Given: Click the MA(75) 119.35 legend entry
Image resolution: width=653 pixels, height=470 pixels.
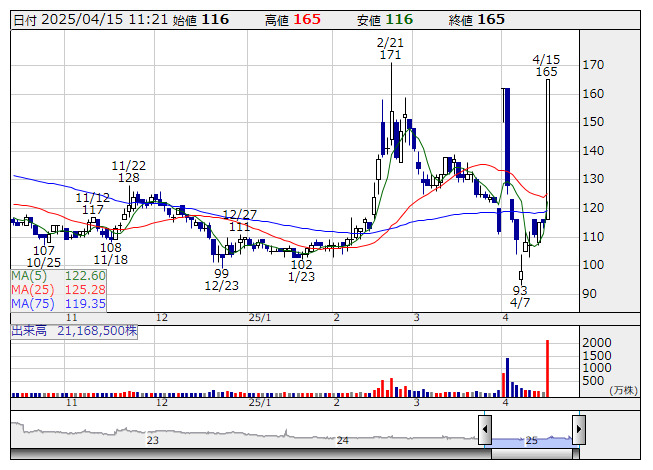Looking at the screenshot, I should click(58, 304).
